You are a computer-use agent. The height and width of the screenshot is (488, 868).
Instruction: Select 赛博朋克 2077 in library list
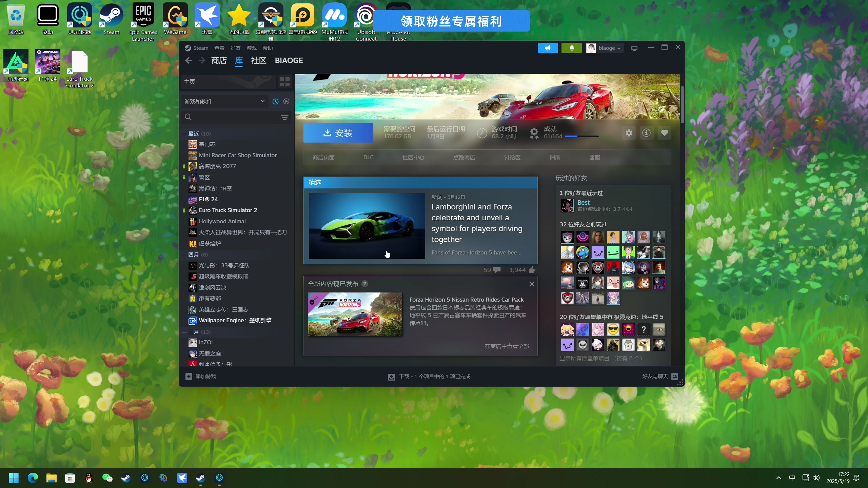(x=217, y=166)
